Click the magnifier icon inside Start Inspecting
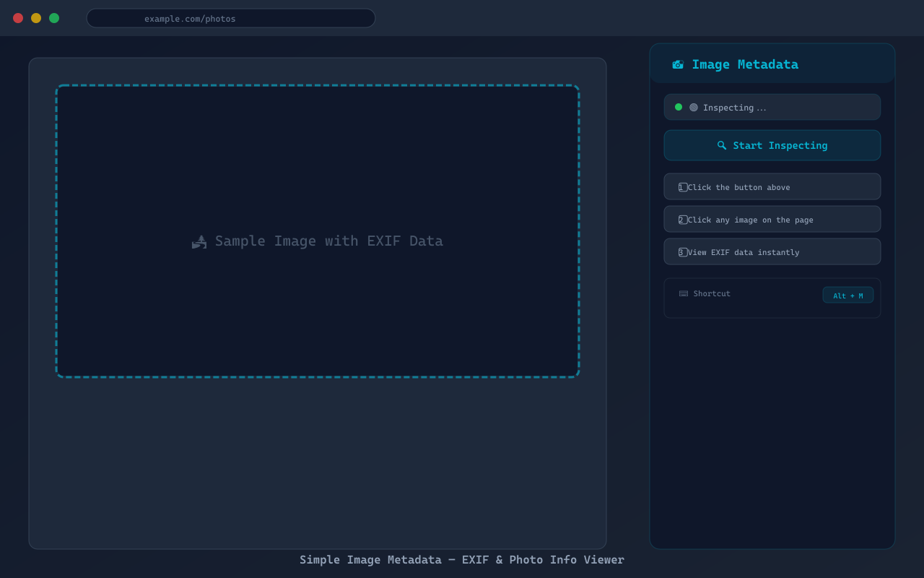Viewport: 924px width, 578px height. point(722,145)
